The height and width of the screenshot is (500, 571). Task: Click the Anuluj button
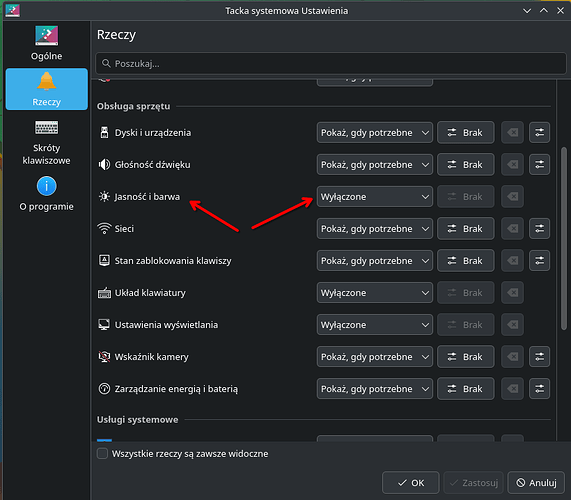tap(536, 483)
